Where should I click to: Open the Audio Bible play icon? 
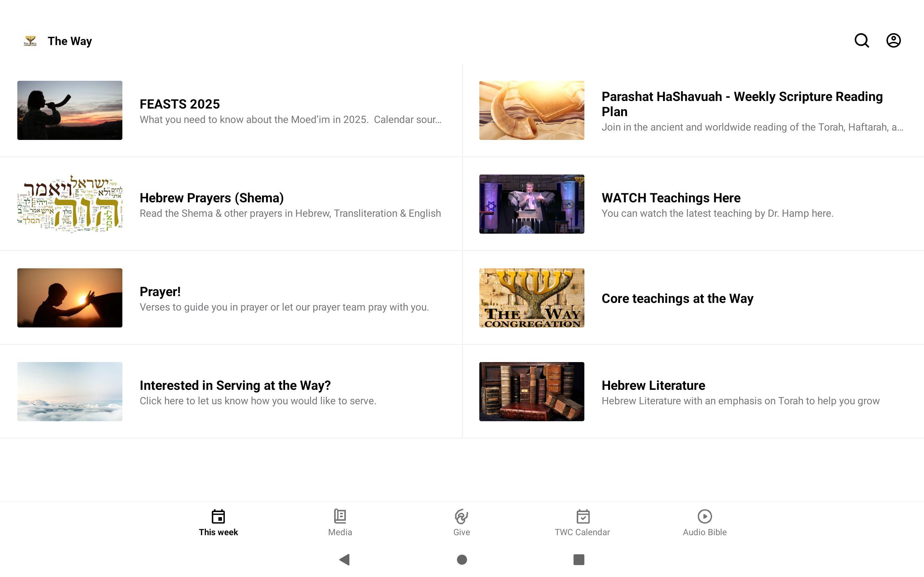[705, 517]
